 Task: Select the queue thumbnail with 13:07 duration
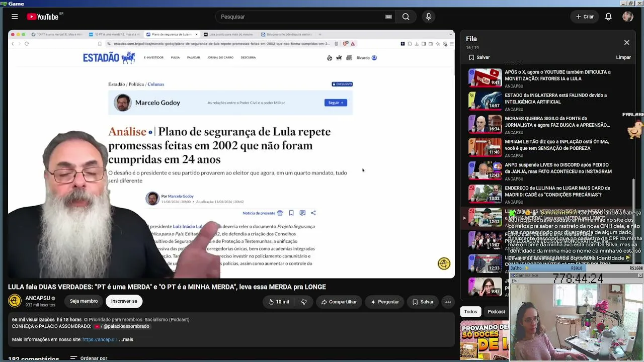(x=485, y=240)
